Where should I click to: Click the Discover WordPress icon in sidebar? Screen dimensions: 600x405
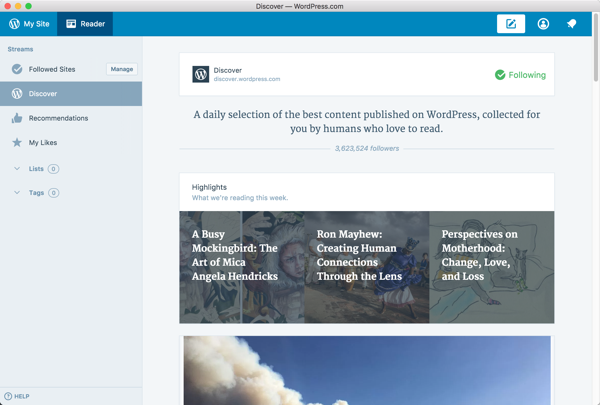pyautogui.click(x=17, y=93)
